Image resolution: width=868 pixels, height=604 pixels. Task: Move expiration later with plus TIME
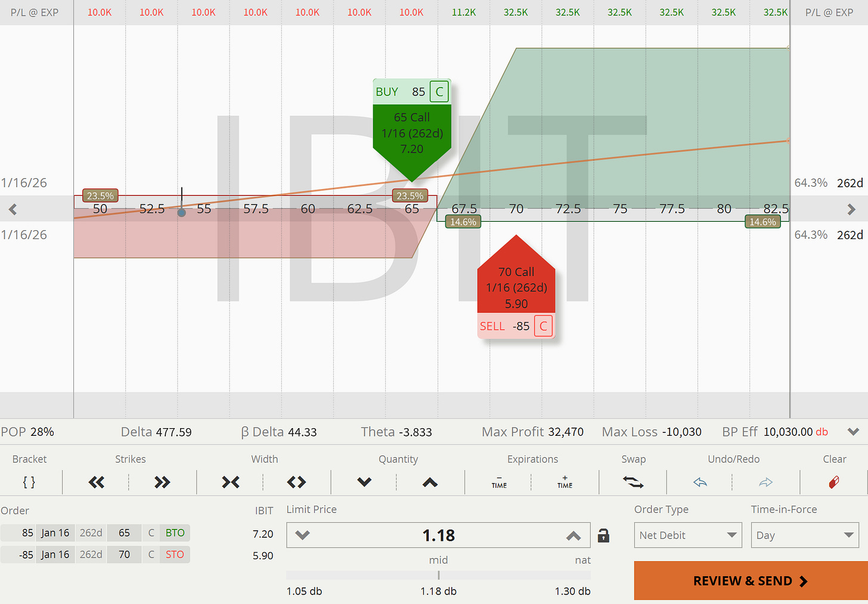click(x=565, y=482)
